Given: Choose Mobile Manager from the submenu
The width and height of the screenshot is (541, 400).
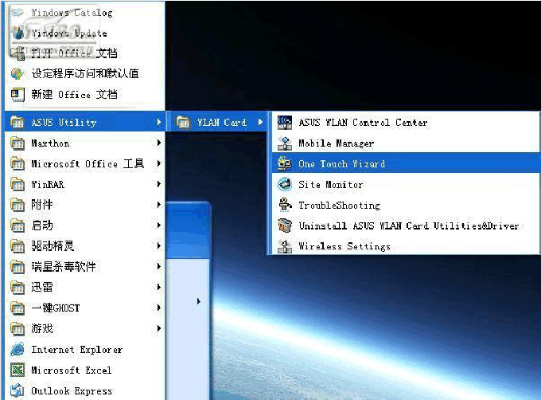Looking at the screenshot, I should 406,143.
